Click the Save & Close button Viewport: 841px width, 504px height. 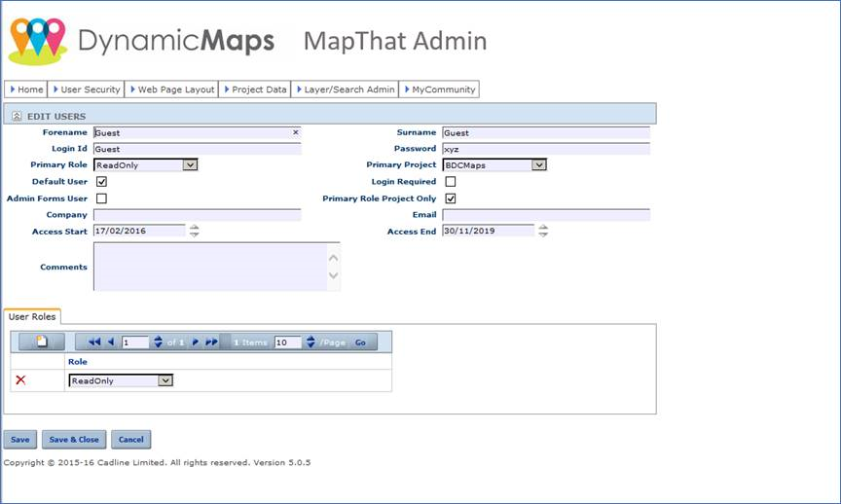[x=74, y=439]
